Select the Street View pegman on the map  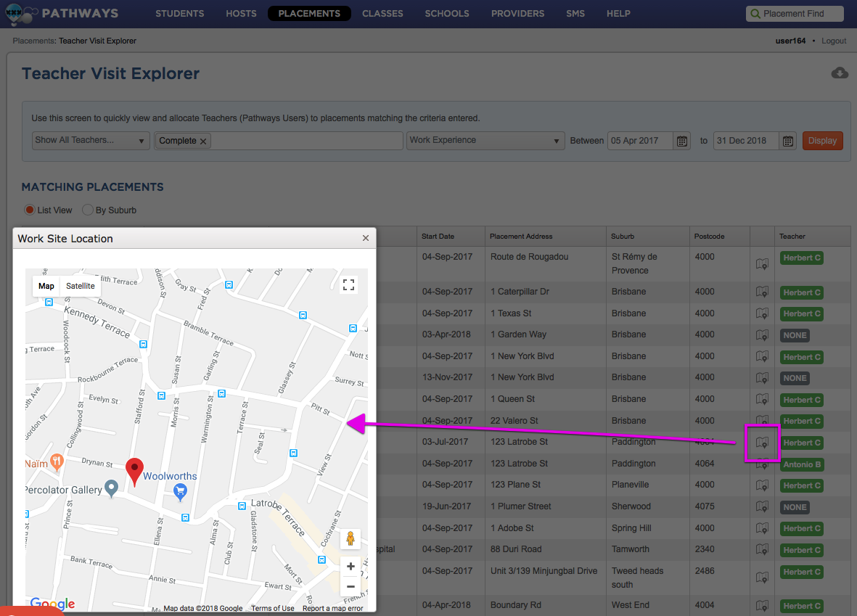click(350, 539)
